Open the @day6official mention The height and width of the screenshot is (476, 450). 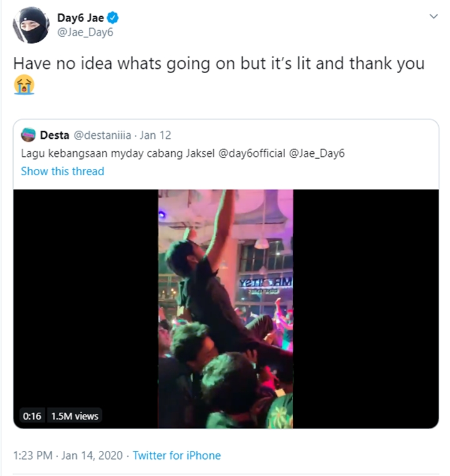click(x=250, y=153)
